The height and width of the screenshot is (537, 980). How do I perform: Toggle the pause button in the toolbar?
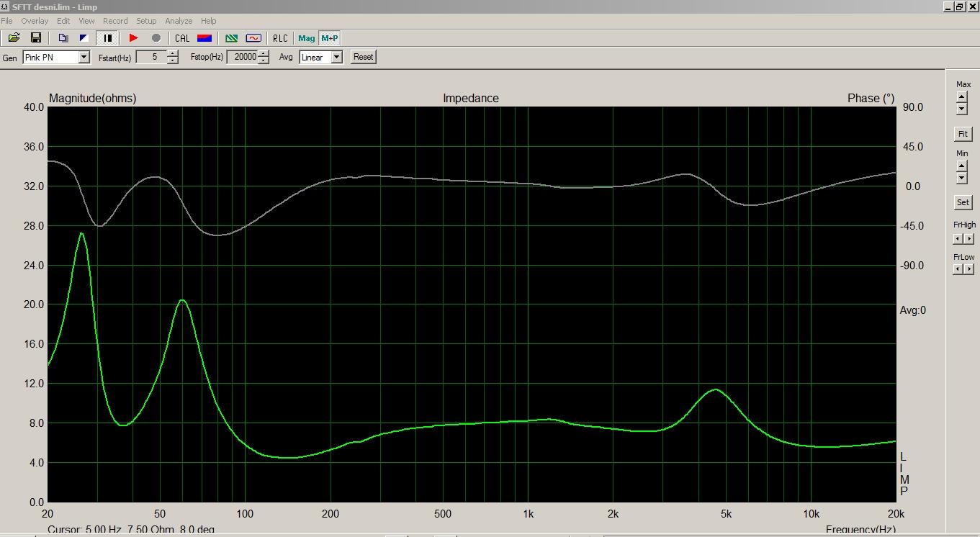pyautogui.click(x=107, y=38)
